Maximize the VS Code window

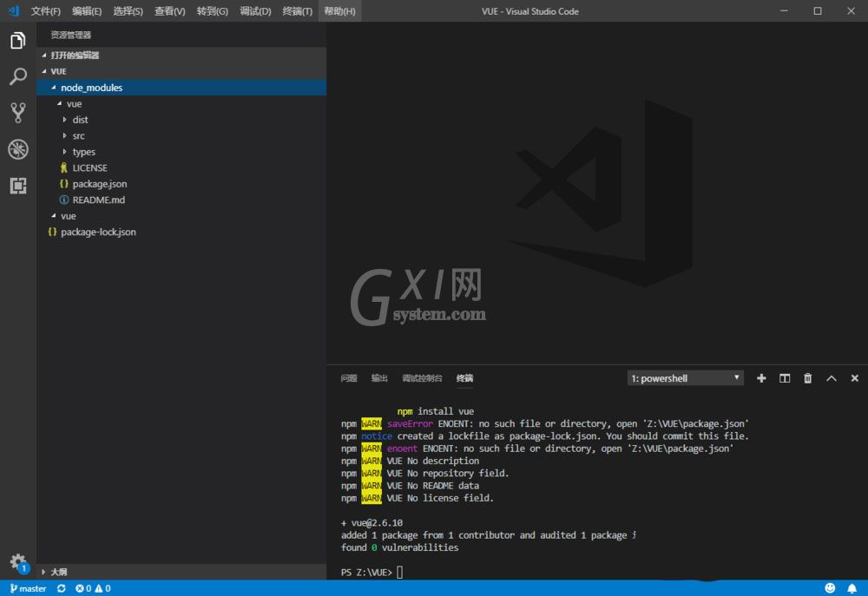tap(817, 11)
